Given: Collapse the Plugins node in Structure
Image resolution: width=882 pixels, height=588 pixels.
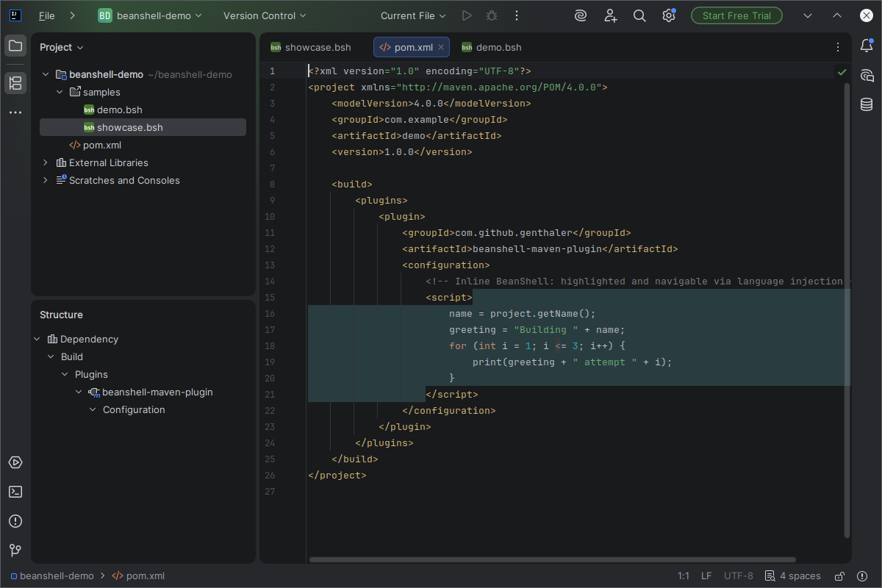Looking at the screenshot, I should 65,374.
